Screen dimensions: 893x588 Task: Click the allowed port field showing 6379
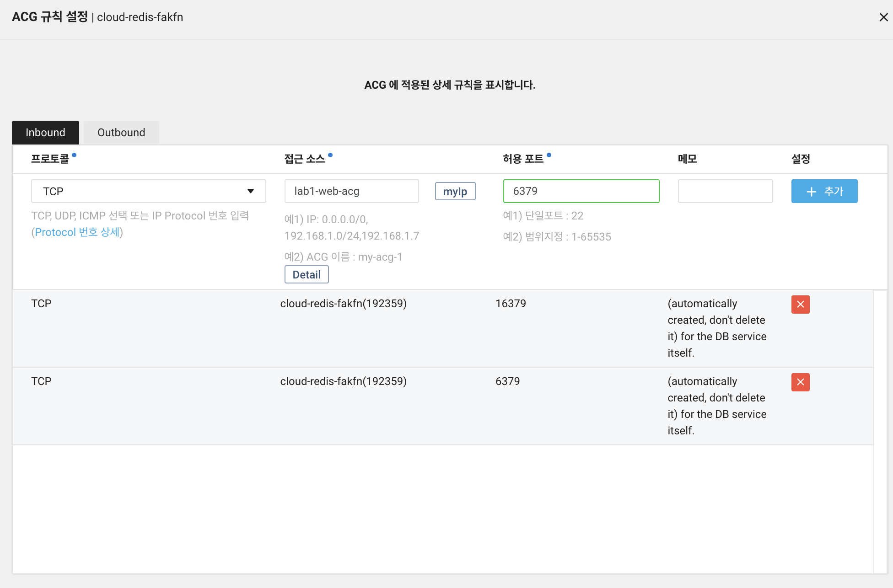pyautogui.click(x=581, y=191)
